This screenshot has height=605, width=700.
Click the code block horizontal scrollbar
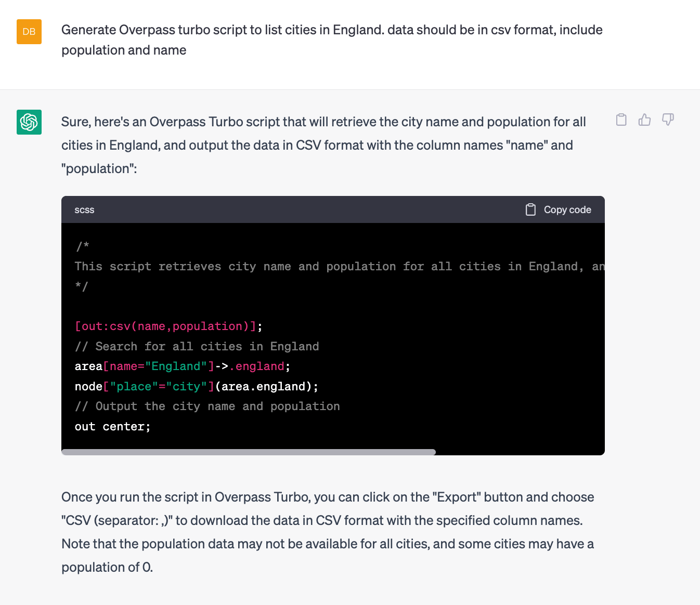click(x=249, y=452)
